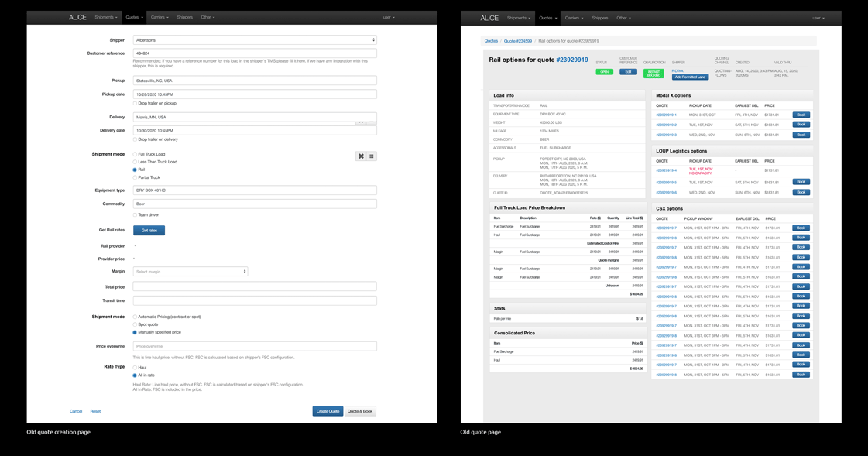Image resolution: width=868 pixels, height=456 pixels.
Task: Click the Total price field
Action: [255, 286]
